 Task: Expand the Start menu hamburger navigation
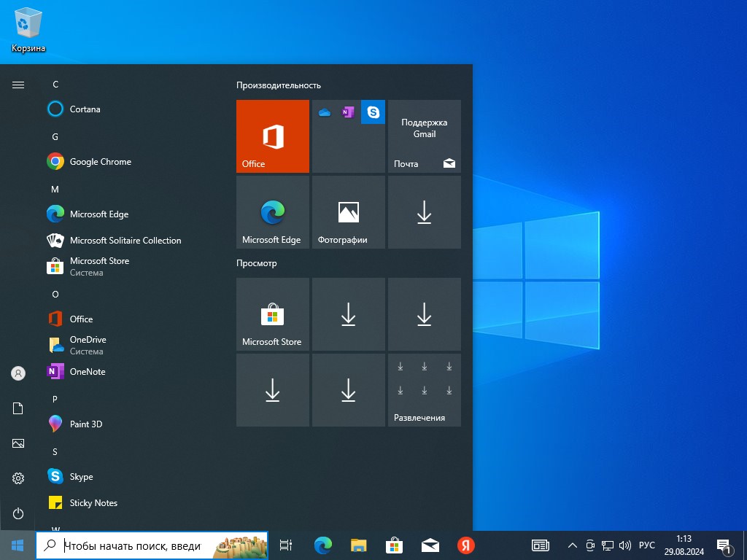pyautogui.click(x=18, y=85)
